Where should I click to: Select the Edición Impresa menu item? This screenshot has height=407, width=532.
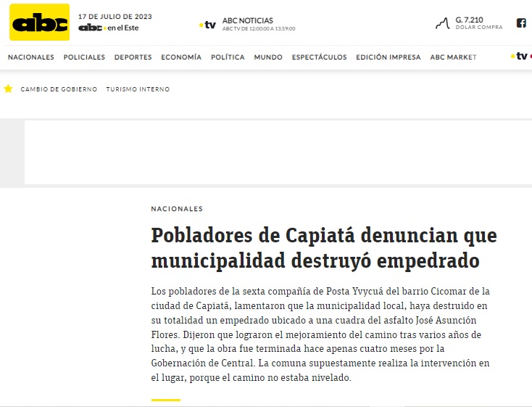click(388, 57)
